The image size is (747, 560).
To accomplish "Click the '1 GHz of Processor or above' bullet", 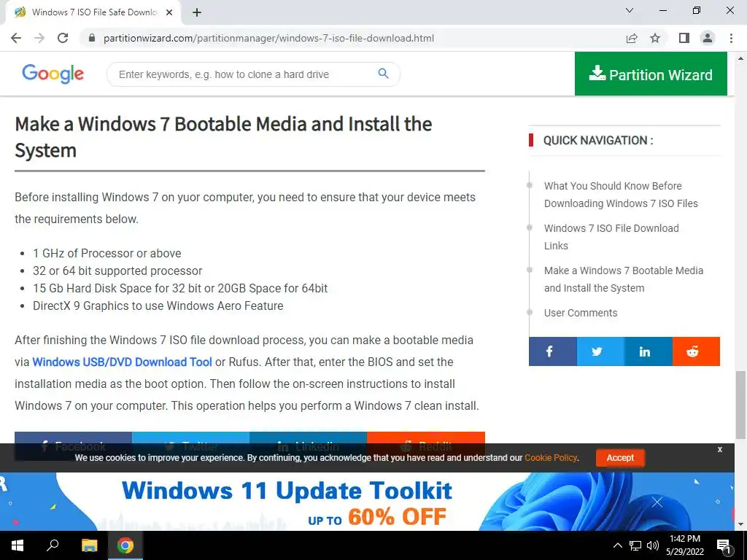I will click(107, 253).
